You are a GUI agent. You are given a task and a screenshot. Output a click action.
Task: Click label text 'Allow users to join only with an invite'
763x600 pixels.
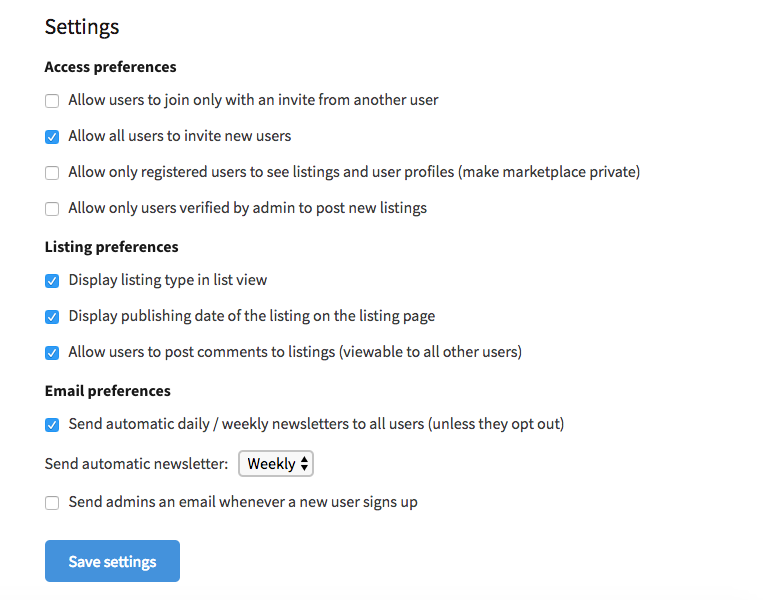[192, 100]
